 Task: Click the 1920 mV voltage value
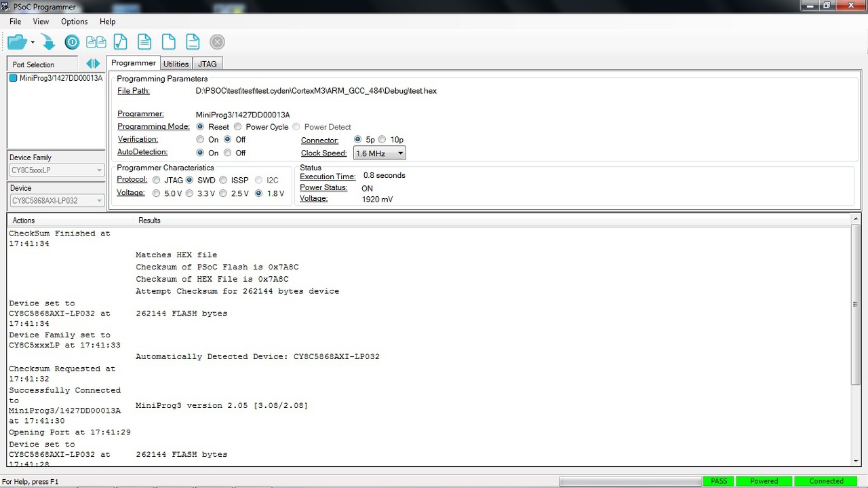(377, 200)
